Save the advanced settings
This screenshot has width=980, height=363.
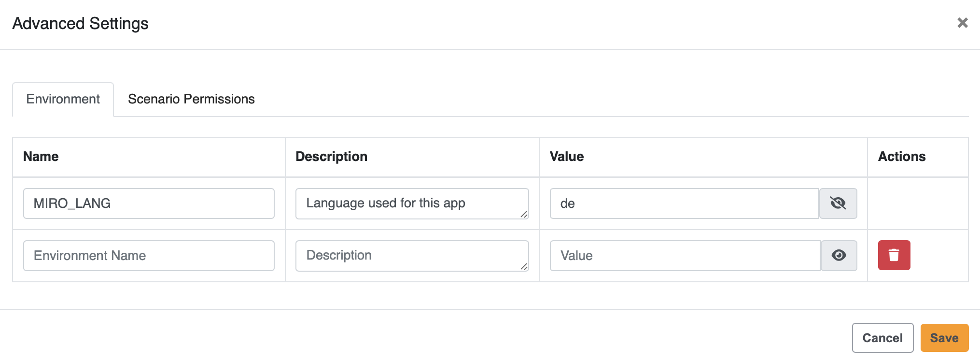point(944,338)
